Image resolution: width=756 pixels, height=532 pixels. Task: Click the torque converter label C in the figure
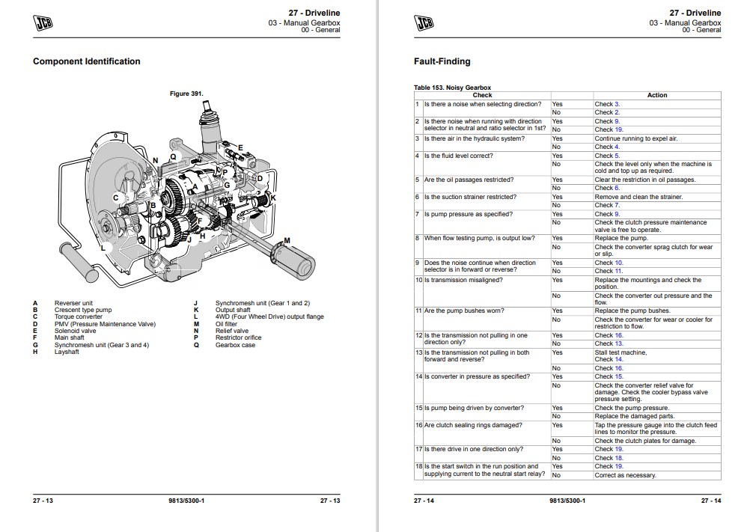(x=116, y=198)
